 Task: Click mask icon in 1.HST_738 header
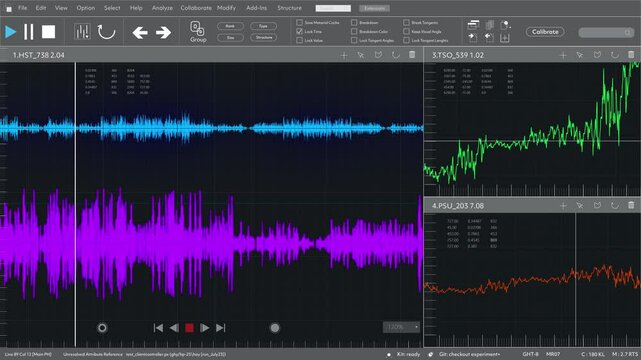point(378,55)
